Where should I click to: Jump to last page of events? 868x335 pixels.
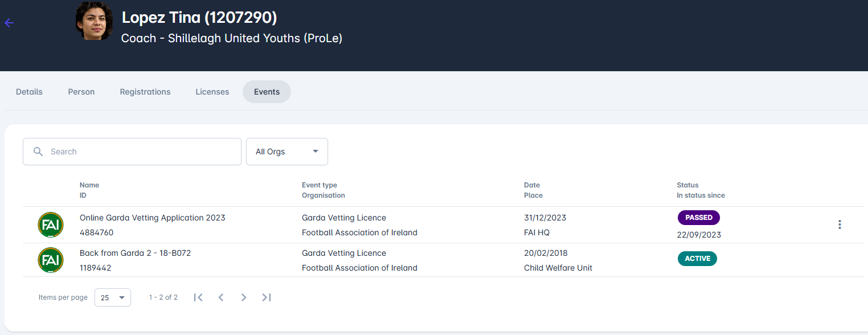click(267, 297)
